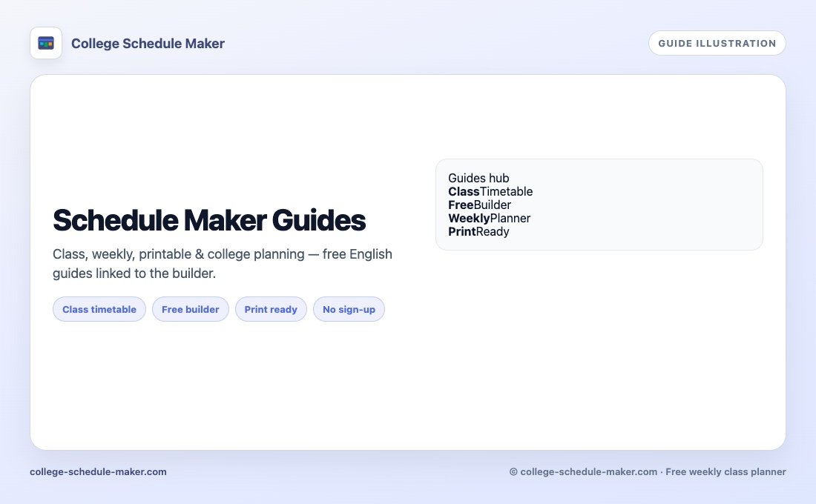The image size is (816, 504).
Task: Click the Schedule Maker Guides heading
Action: (209, 220)
